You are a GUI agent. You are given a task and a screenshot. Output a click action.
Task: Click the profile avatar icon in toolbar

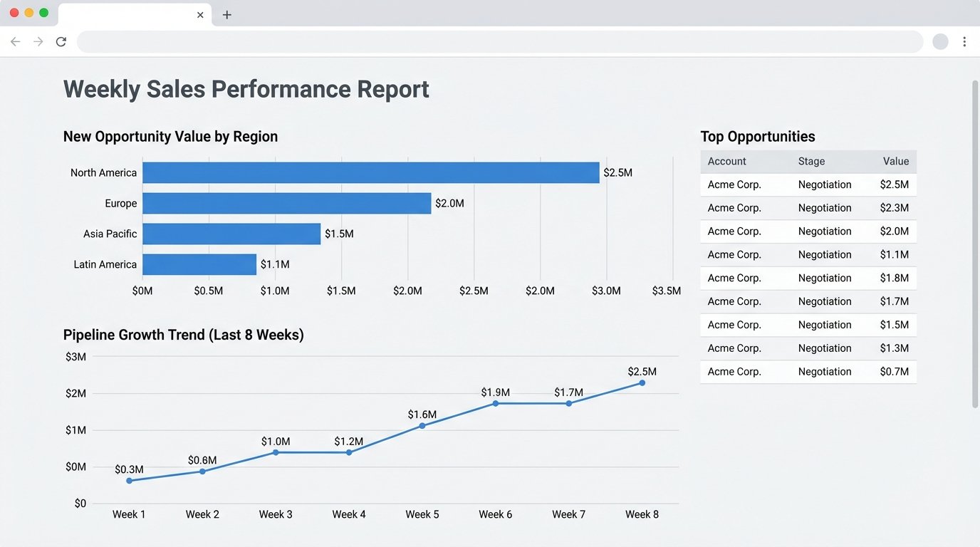tap(940, 41)
